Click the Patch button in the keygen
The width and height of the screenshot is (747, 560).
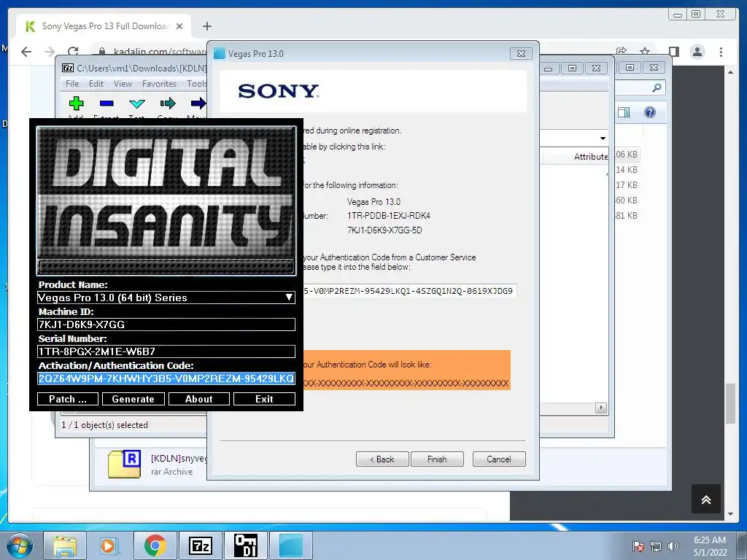(x=68, y=399)
